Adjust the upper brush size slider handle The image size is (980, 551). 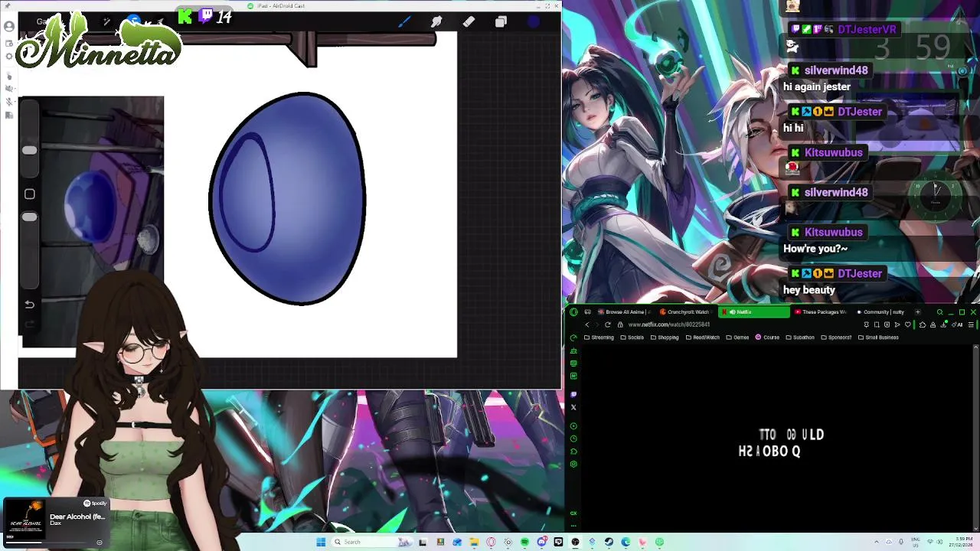[x=29, y=151]
